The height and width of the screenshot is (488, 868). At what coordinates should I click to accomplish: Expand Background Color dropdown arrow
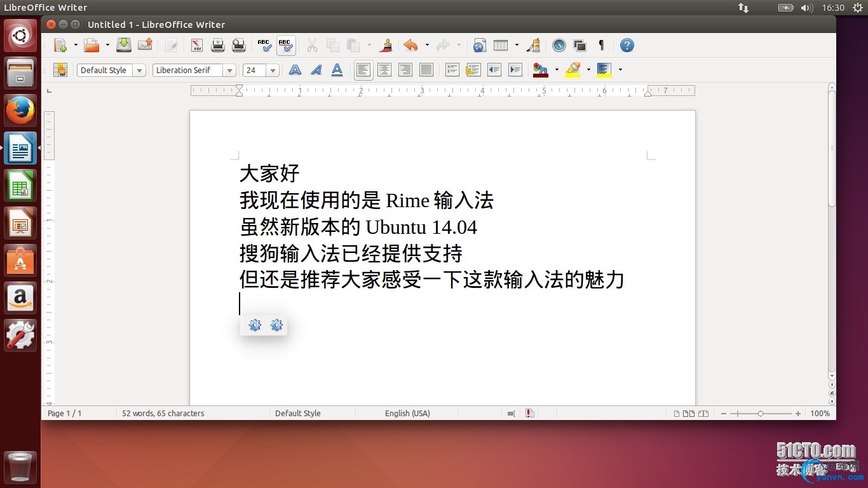[x=620, y=70]
